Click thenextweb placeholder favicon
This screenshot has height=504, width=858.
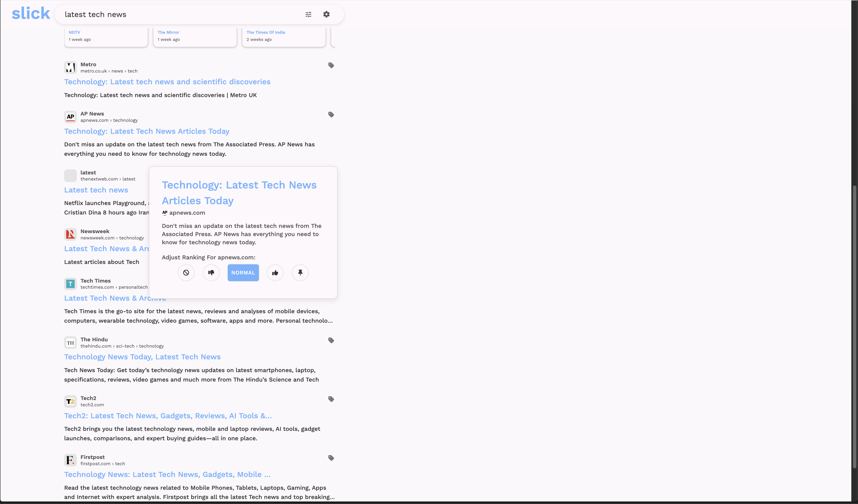coord(70,176)
